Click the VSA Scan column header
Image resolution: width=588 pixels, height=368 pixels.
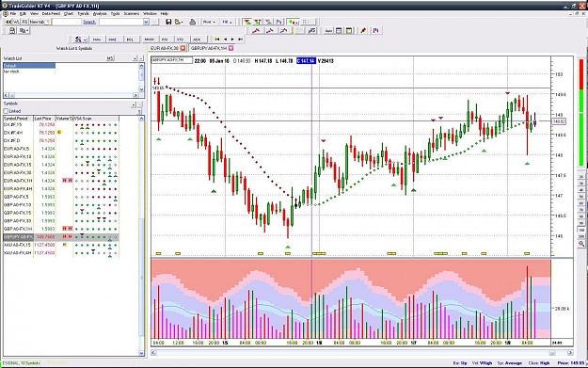96,119
